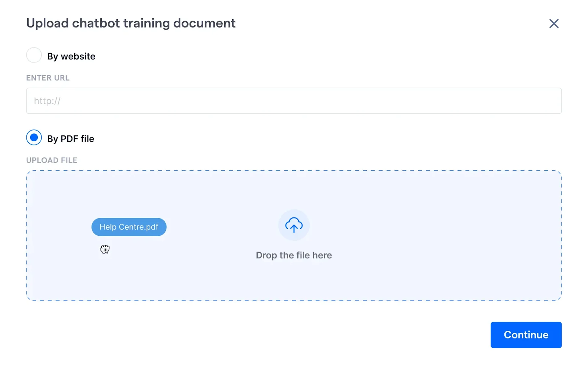Click the Upload chatbot training document title
Viewport: 588px width, 369px height.
tap(131, 23)
